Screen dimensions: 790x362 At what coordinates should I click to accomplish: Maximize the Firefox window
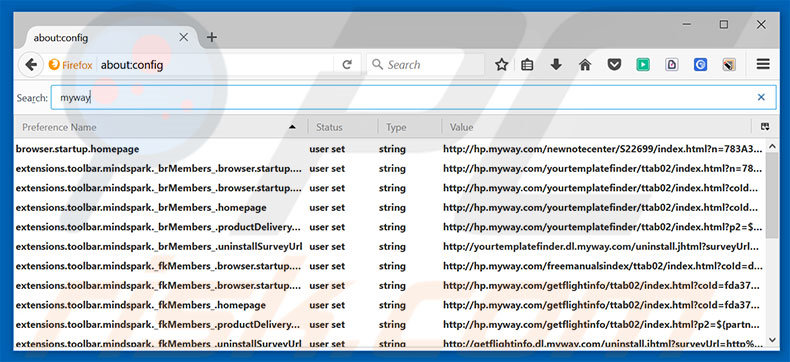[x=723, y=24]
